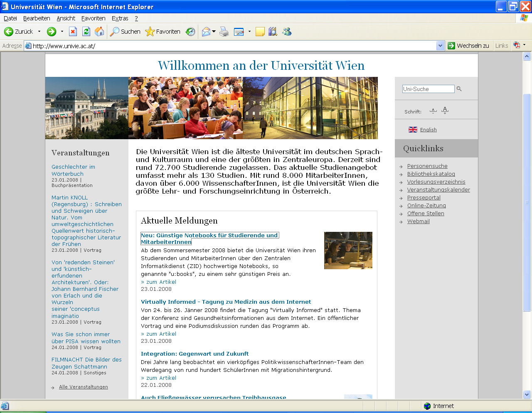The image size is (532, 413).
Task: Print the page using the printer icon
Action: [224, 32]
